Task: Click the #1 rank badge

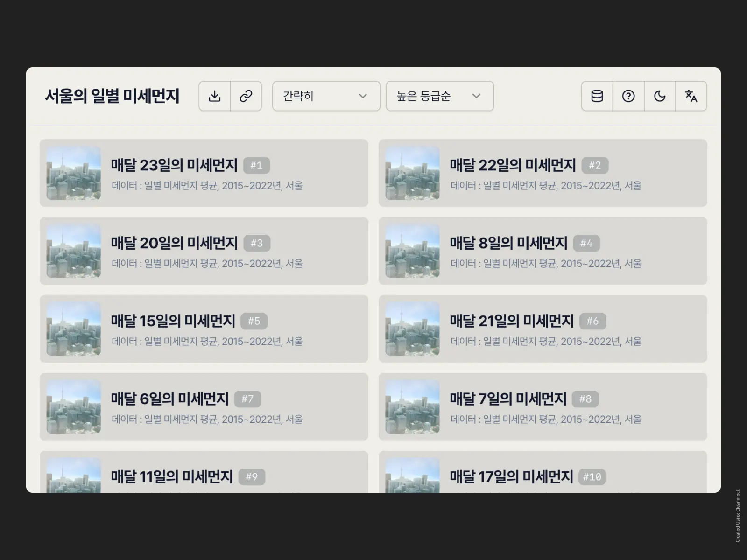Action: tap(257, 165)
